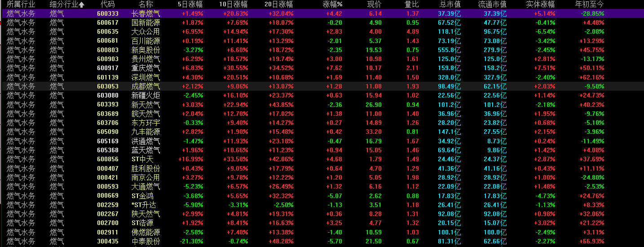Viewport: 644px width, 247px height.
Task: Sort by 流通市值 column header
Action: [492, 4]
